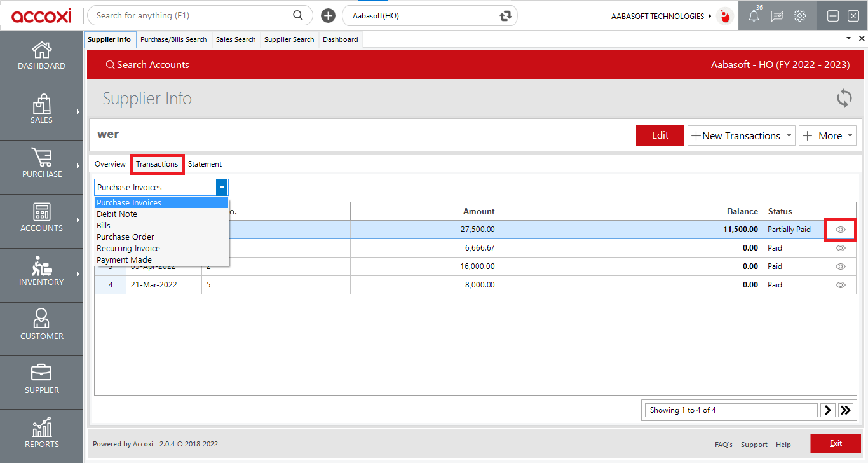The image size is (868, 463).
Task: Switch to Purchase/Bills Search tab
Action: tap(173, 39)
